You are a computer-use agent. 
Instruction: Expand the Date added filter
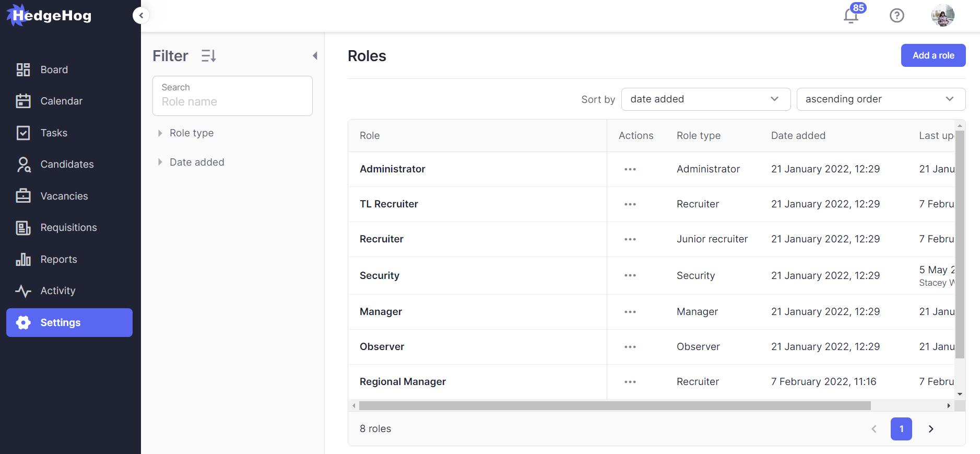[x=196, y=162]
